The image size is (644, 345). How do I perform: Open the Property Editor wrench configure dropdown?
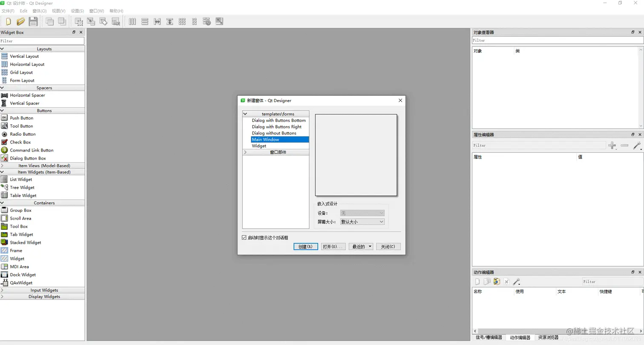pyautogui.click(x=637, y=145)
